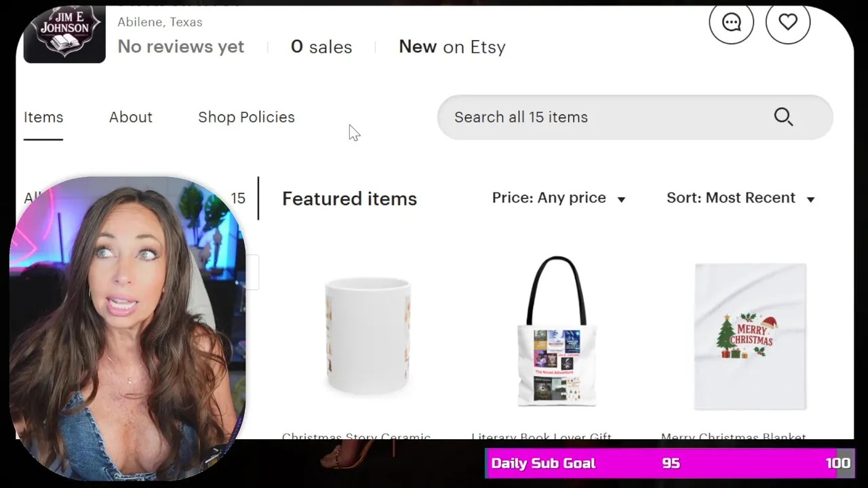Viewport: 868px width, 488px height.
Task: Click the contact shop message bubble icon
Action: pyautogui.click(x=731, y=22)
